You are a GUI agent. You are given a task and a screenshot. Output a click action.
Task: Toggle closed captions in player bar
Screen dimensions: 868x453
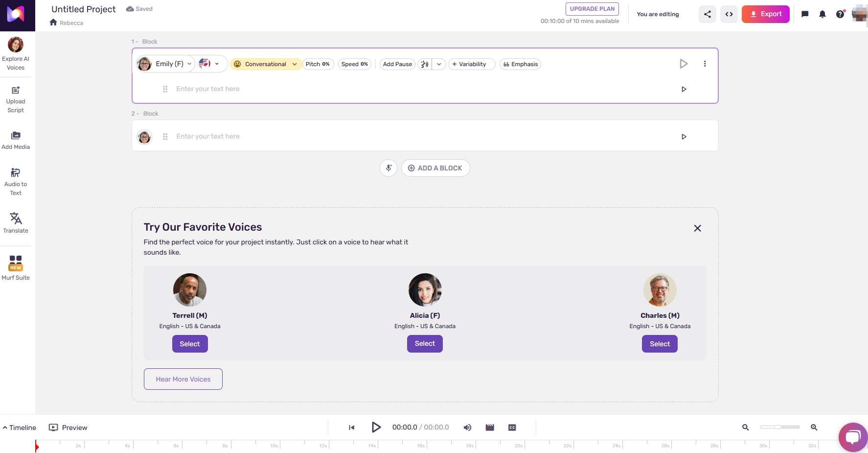[x=512, y=428]
